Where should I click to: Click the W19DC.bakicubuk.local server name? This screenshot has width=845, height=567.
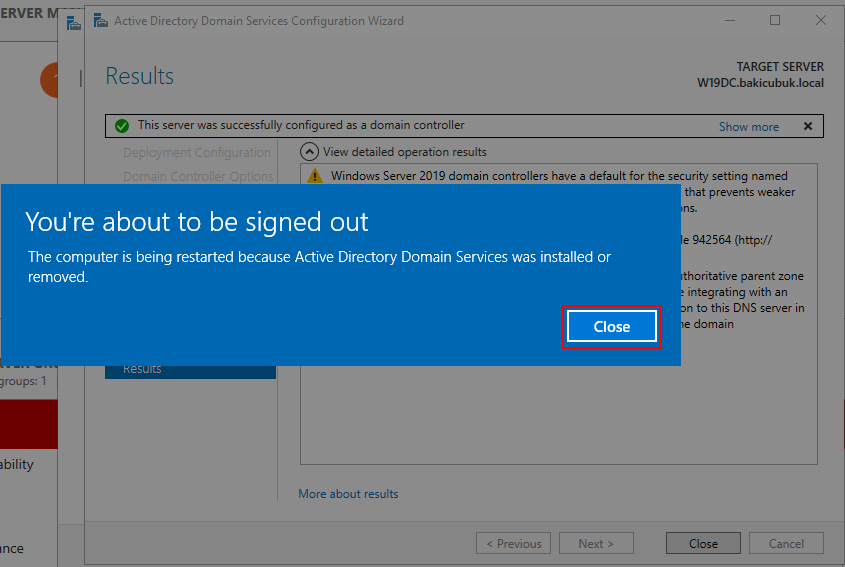(x=760, y=83)
